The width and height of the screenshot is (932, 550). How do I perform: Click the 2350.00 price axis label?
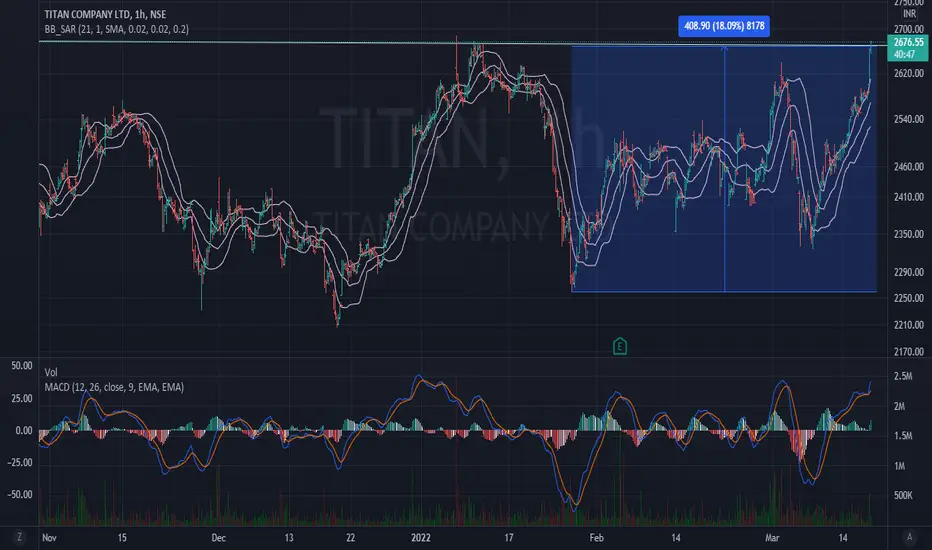(x=909, y=234)
